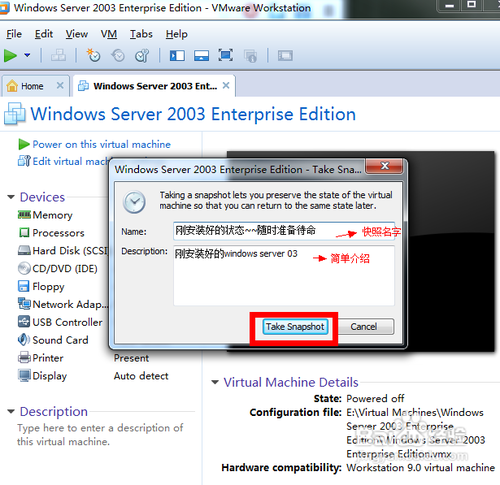Click the Present printer value

[131, 358]
